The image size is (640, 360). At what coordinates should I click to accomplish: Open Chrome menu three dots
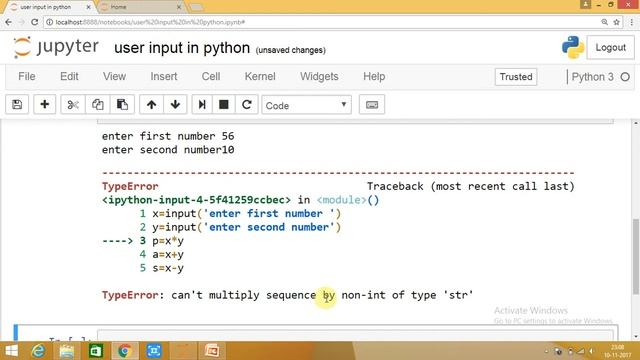[632, 22]
